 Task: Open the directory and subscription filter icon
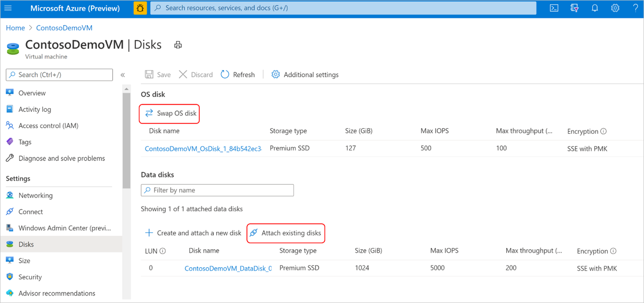pyautogui.click(x=575, y=8)
